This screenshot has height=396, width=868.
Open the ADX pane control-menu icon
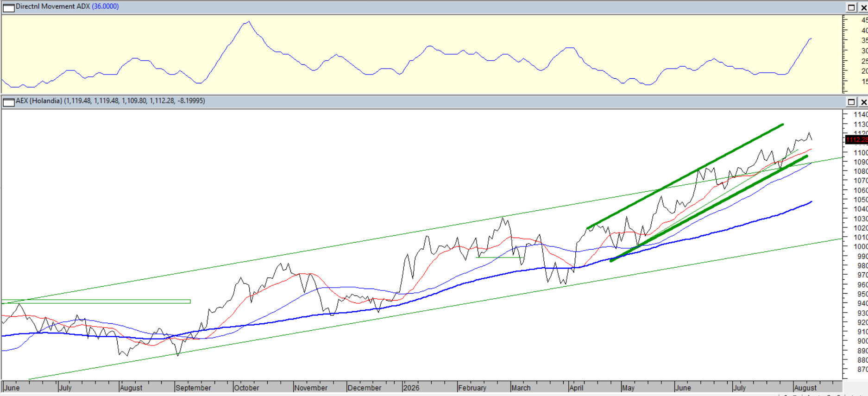[x=8, y=7]
